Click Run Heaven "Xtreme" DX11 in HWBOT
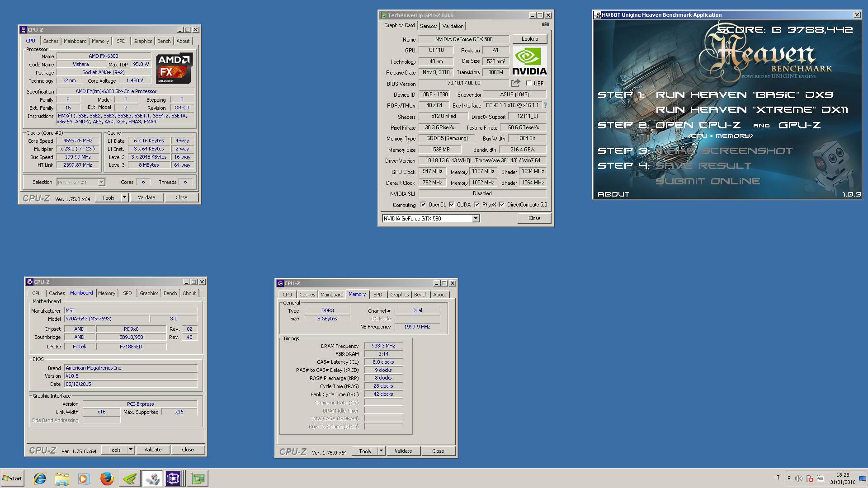 click(x=752, y=110)
